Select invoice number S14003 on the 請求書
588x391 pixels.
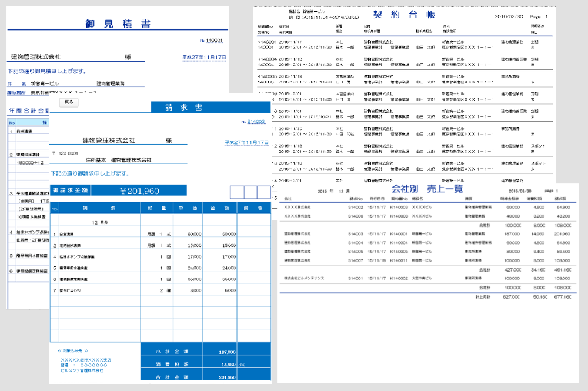click(256, 122)
